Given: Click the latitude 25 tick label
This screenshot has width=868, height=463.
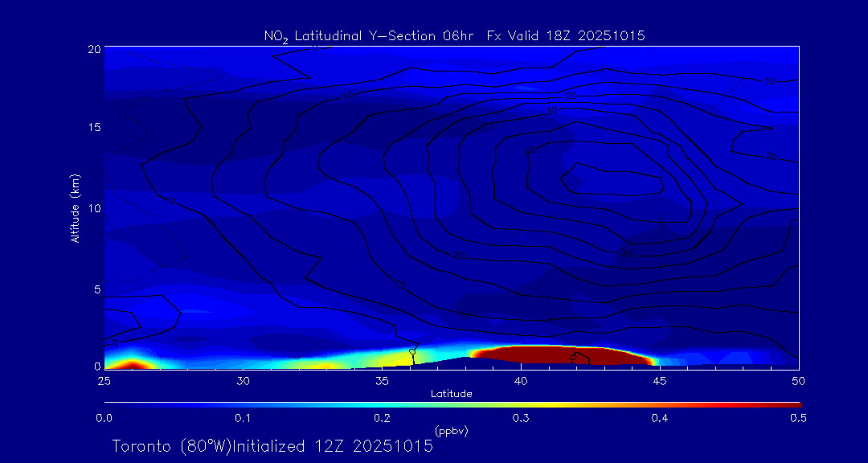Looking at the screenshot, I should click(x=104, y=379).
